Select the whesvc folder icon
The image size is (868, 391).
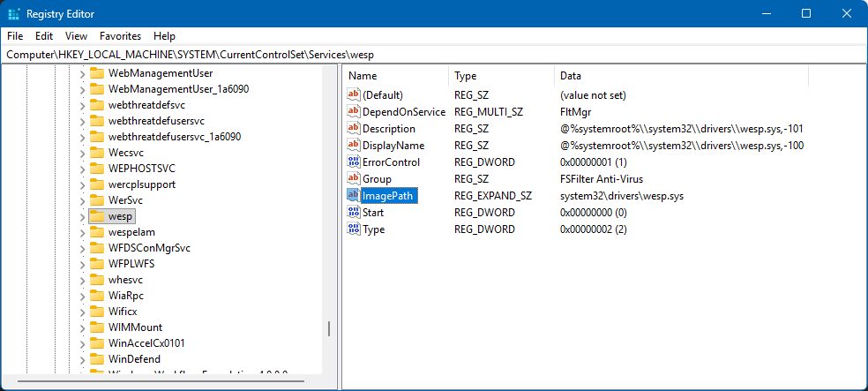pyautogui.click(x=97, y=280)
